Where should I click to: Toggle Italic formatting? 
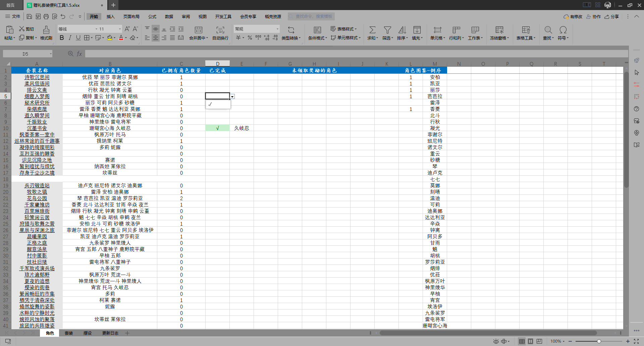pos(70,38)
